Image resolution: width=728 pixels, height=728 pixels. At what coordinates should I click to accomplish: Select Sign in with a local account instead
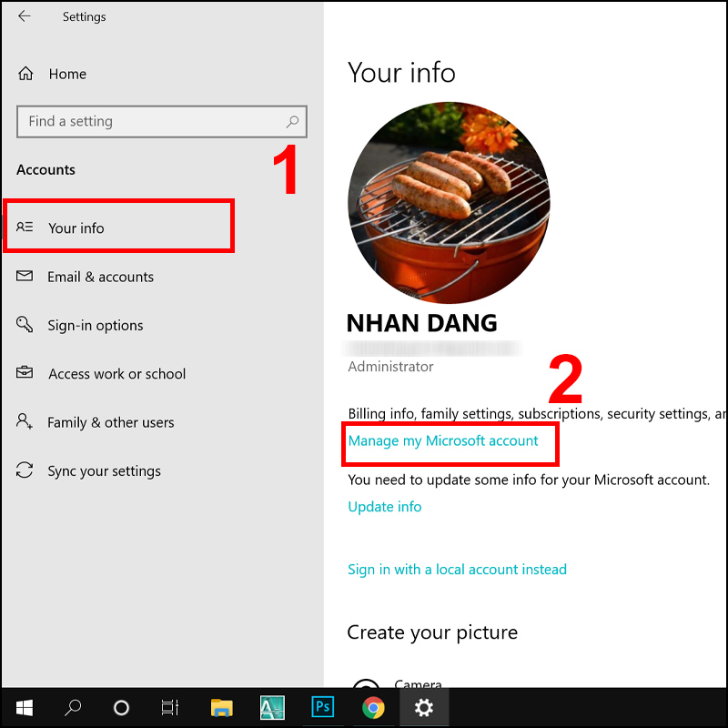(x=458, y=569)
